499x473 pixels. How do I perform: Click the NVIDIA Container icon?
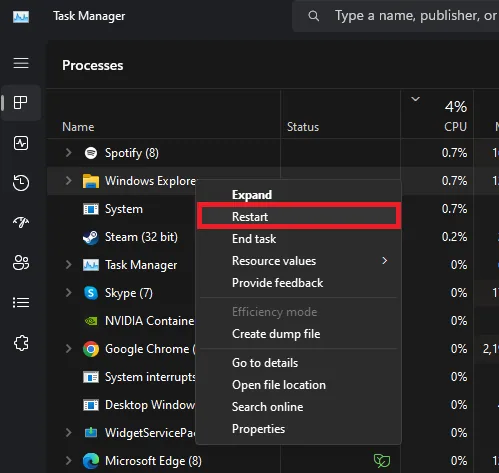tap(91, 321)
